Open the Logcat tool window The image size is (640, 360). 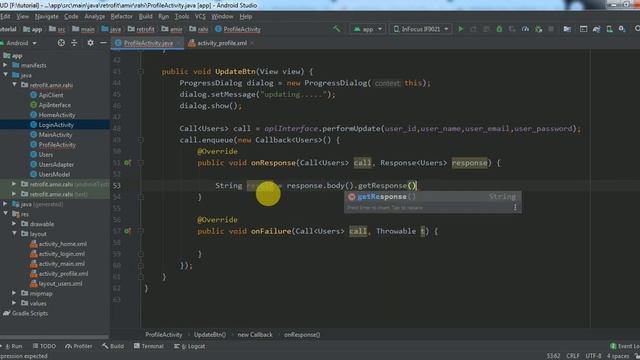[190, 346]
